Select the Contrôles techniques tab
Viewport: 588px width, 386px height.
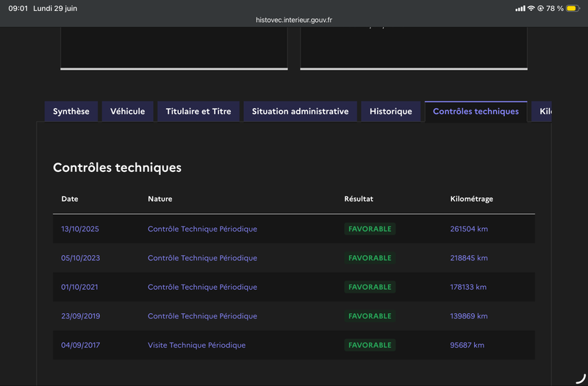[476, 112]
